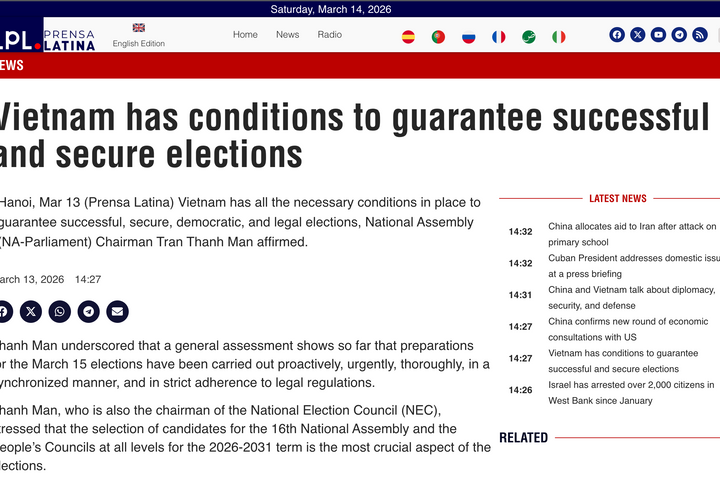Select the Italian flag edition
The image size is (720, 480).
(x=559, y=37)
